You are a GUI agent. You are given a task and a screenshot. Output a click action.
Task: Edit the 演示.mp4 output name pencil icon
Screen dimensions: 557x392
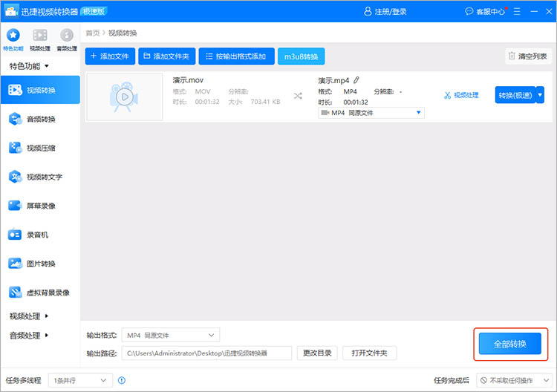356,80
